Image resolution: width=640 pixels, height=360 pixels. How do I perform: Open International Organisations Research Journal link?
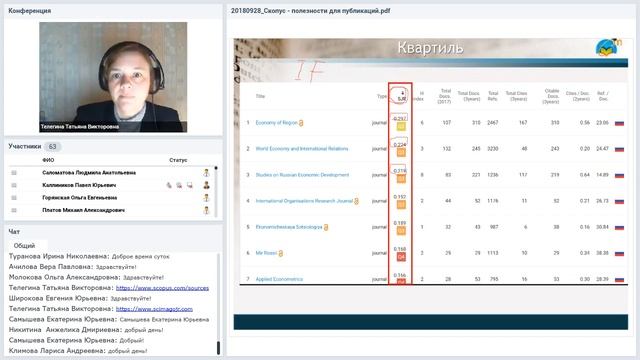[304, 201]
